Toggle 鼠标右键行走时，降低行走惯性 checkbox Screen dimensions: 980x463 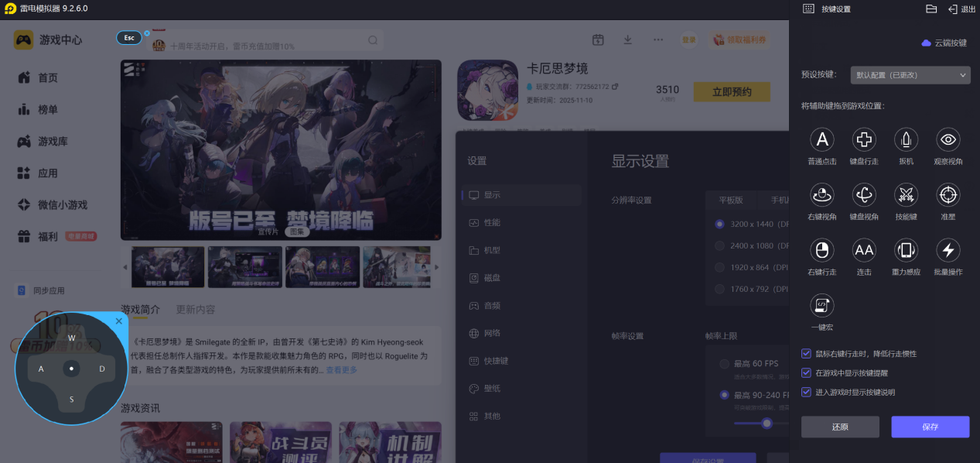[x=807, y=353]
